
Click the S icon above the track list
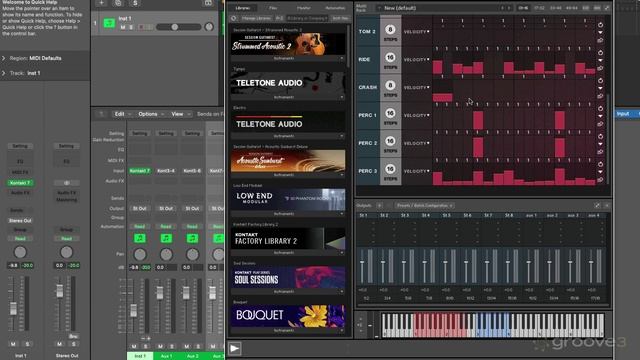tap(135, 3)
